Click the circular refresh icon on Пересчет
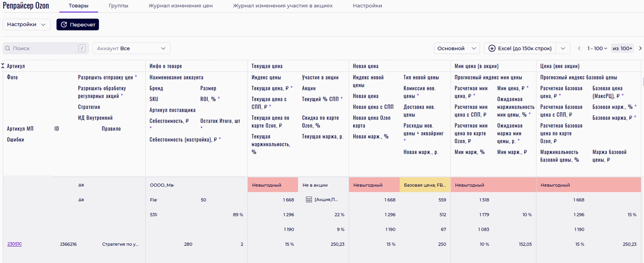Viewport: 644px width, 263px height. (x=64, y=25)
